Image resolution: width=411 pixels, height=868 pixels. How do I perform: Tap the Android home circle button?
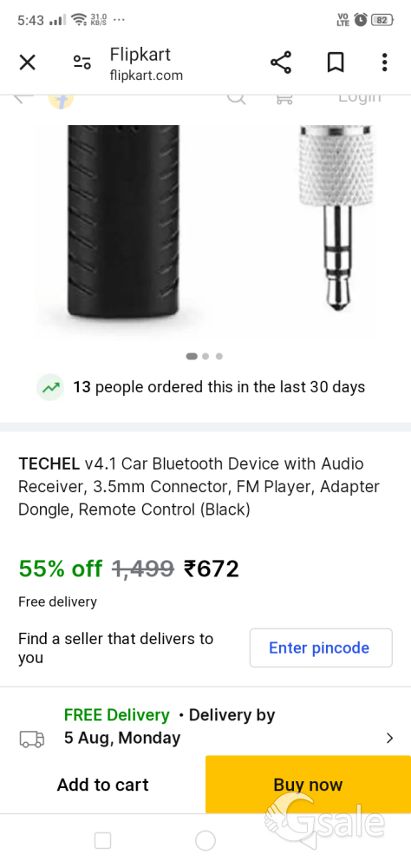205,841
